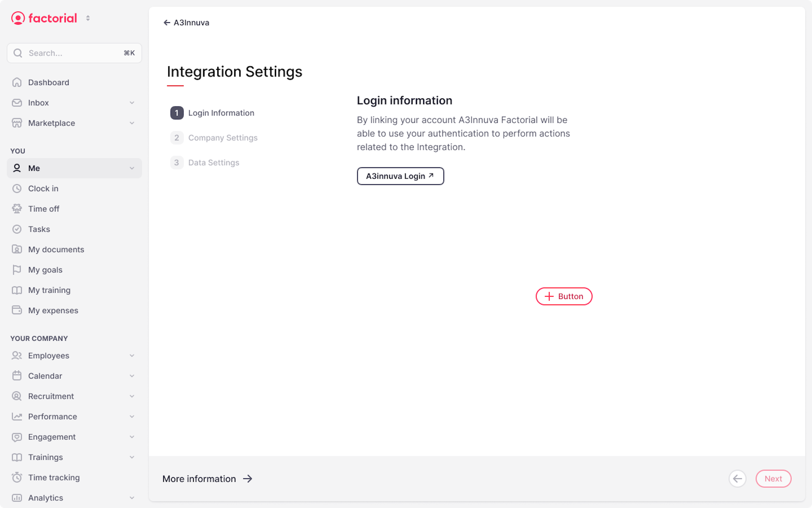The width and height of the screenshot is (812, 508).
Task: Click the Calendar icon in sidebar
Action: click(17, 376)
